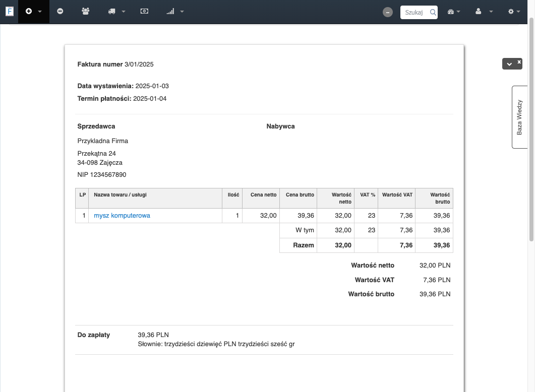Viewport: 535px width, 392px height.
Task: Click the 39,36 PLN amount in Do zapłaty
Action: pos(153,335)
